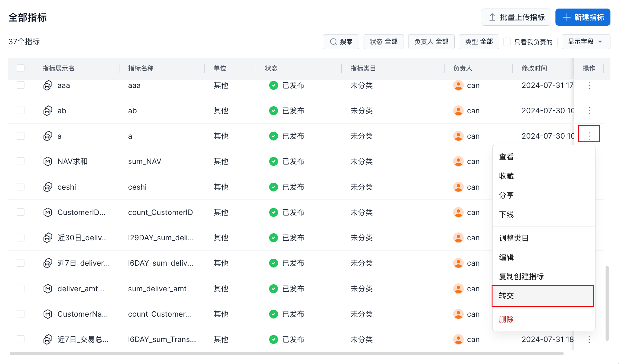Viewport: 619px width, 364px height.
Task: Check the select-all header checkbox
Action: click(21, 68)
